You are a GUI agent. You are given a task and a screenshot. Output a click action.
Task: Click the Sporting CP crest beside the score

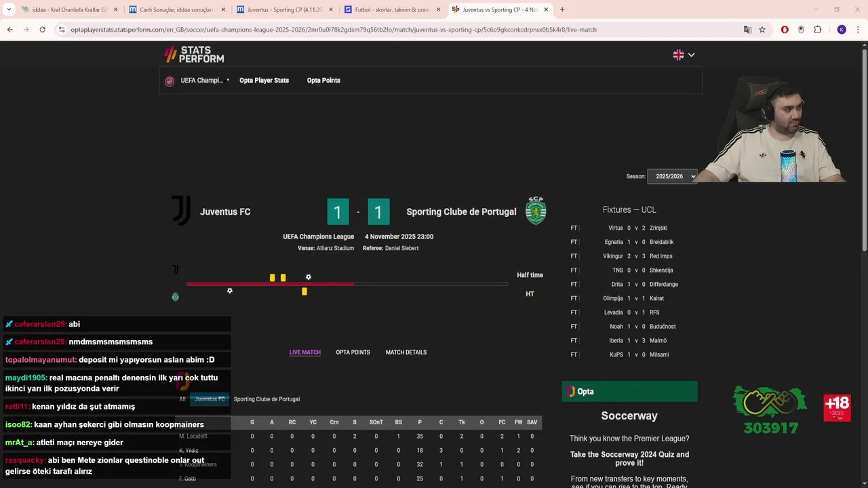(x=536, y=211)
